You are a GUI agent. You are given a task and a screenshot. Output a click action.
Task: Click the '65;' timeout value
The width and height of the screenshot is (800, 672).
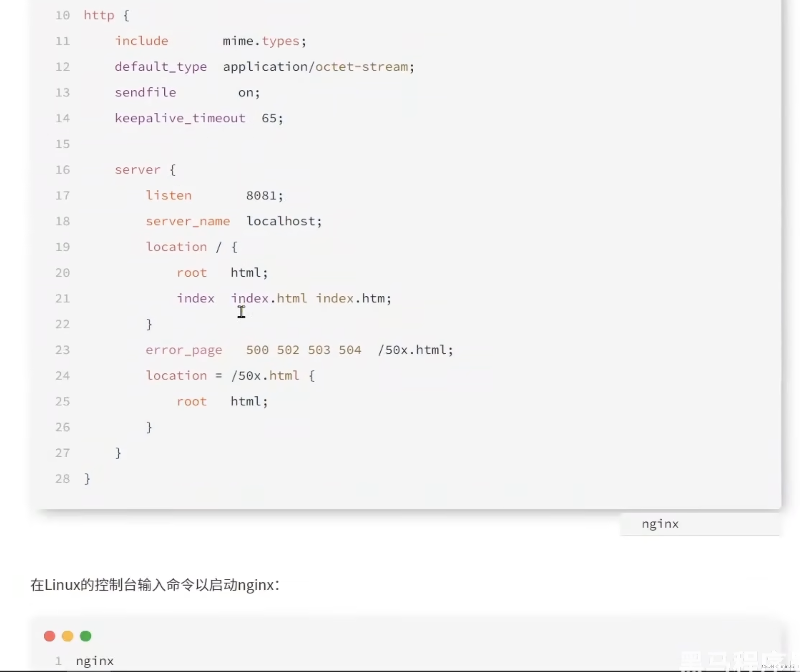272,118
